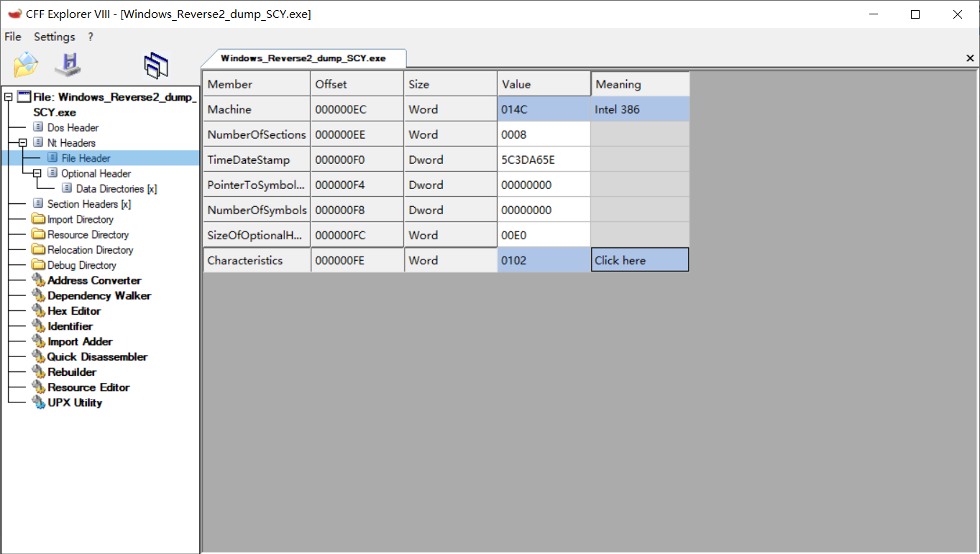The width and height of the screenshot is (980, 554).
Task: Save the file with the toolbar save icon
Action: [x=67, y=64]
